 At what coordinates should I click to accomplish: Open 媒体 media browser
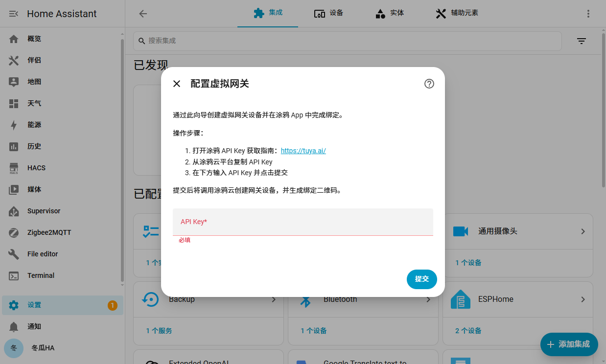tap(62, 189)
